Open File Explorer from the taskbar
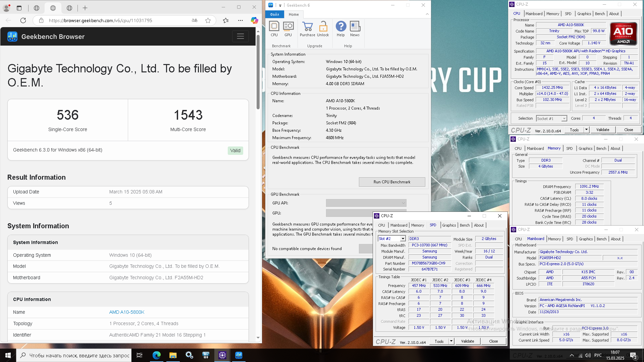The width and height of the screenshot is (644, 362). 173,355
